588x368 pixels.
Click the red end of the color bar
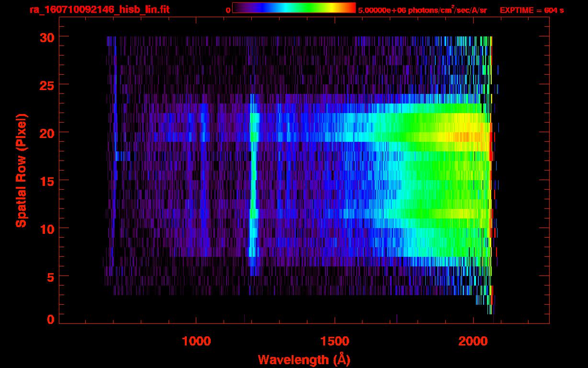pos(351,8)
